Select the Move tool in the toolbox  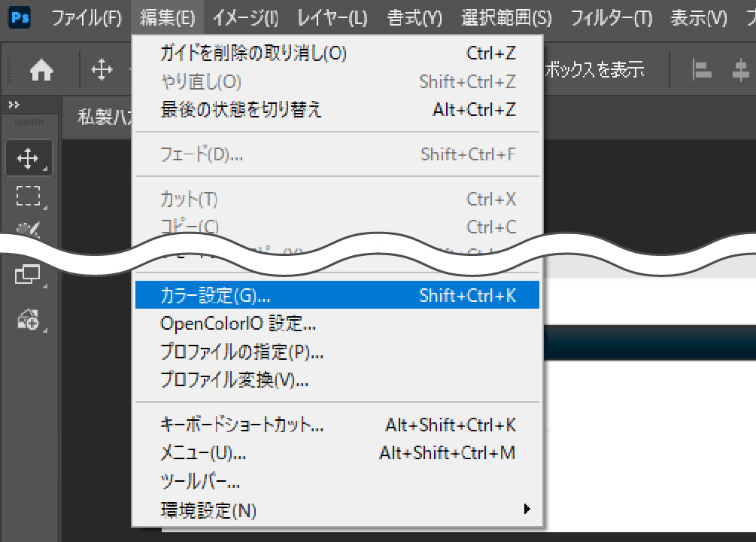pyautogui.click(x=28, y=158)
